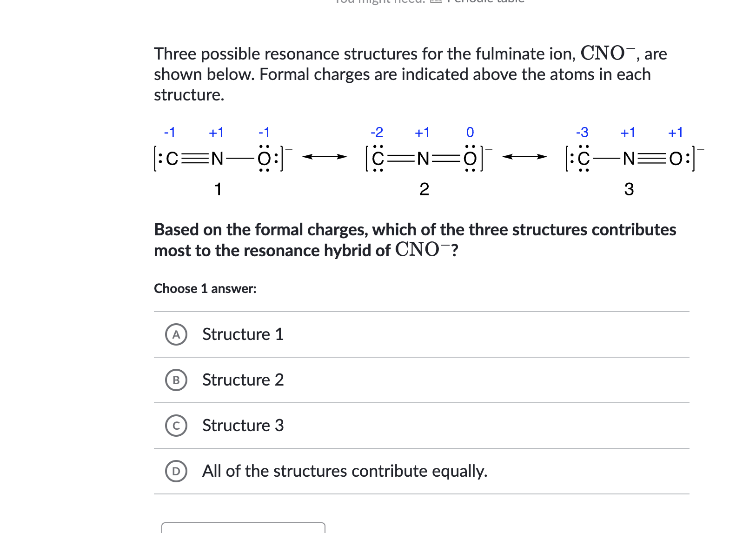The width and height of the screenshot is (756, 533).
Task: Select radio button A
Action: click(176, 334)
